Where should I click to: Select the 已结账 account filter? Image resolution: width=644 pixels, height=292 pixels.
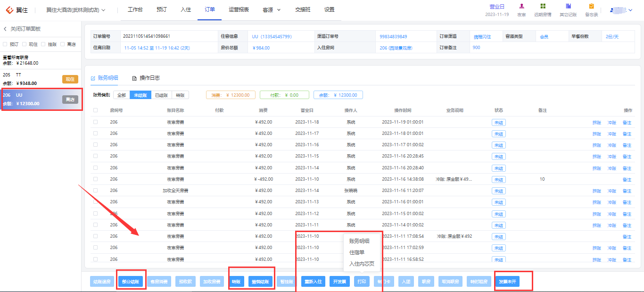point(162,95)
